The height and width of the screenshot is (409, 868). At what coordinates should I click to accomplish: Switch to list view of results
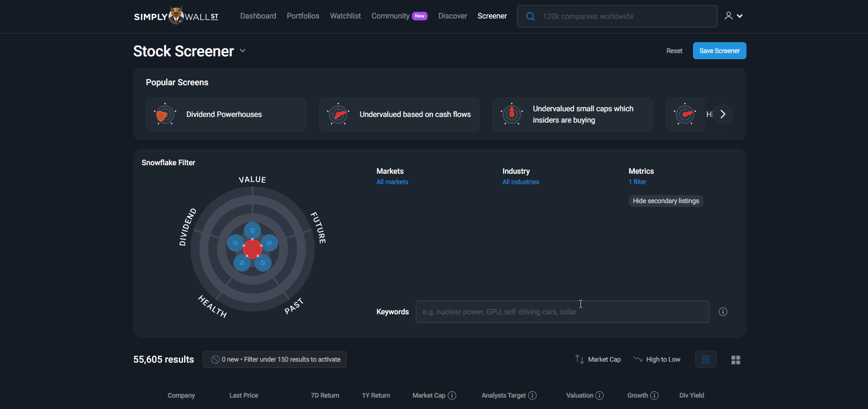click(706, 360)
